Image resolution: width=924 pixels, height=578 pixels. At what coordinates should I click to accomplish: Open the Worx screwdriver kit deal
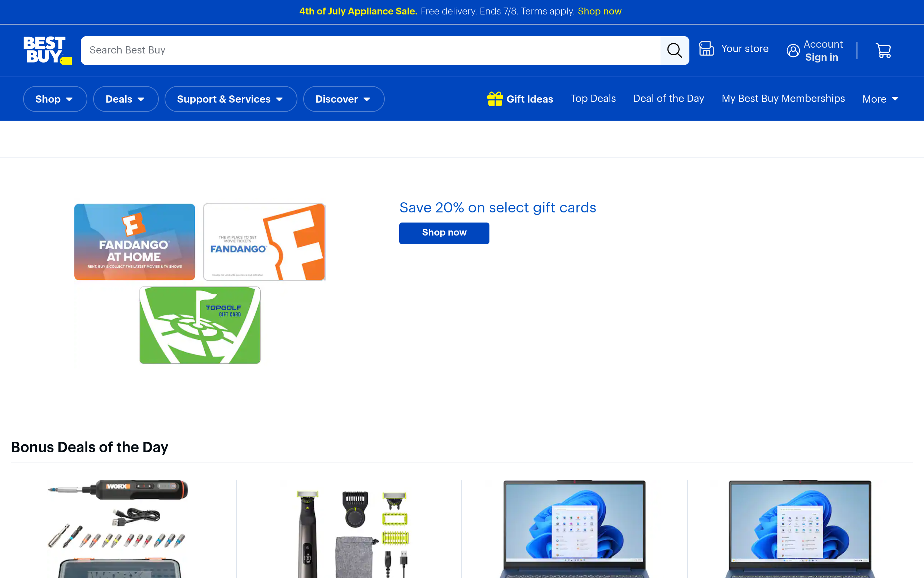coord(118,529)
